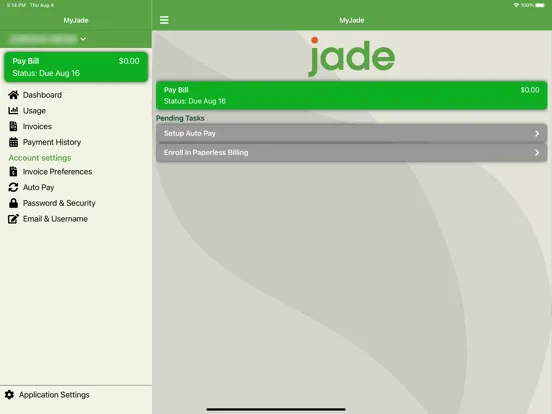This screenshot has height=414, width=552.
Task: Click the status bar time
Action: pyautogui.click(x=16, y=5)
